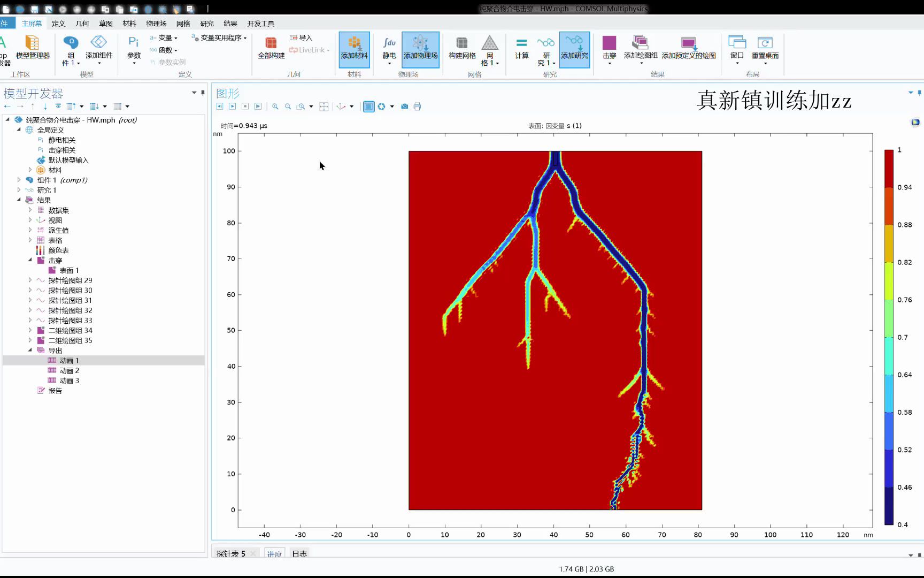
Task: Open the Functions (函数) dropdown
Action: tap(163, 50)
